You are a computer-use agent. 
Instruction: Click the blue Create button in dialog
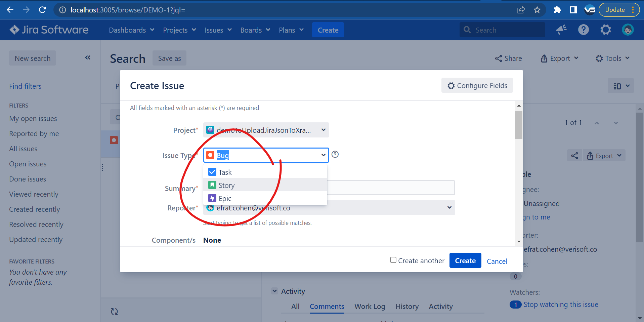pos(465,260)
